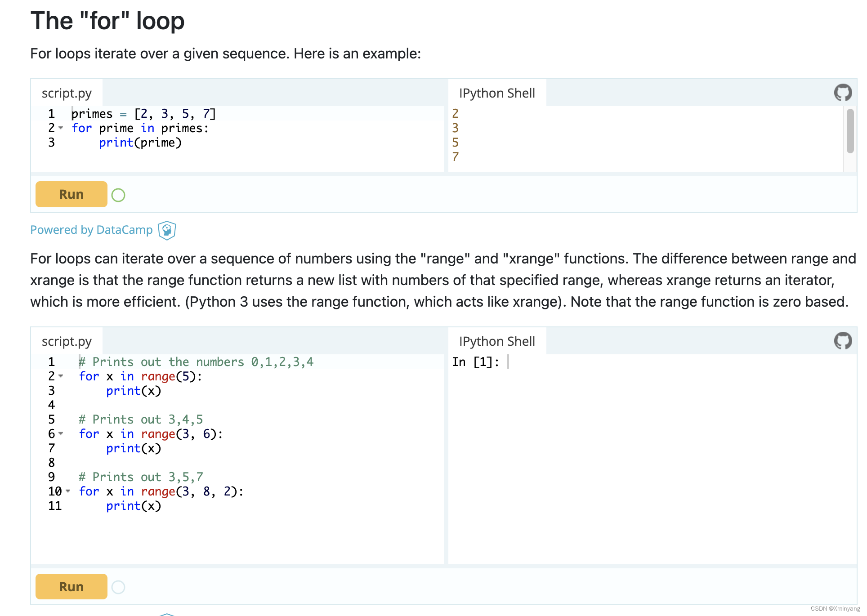Open GitHub icon in first code widget
Screen dimensions: 867x616
(842, 93)
